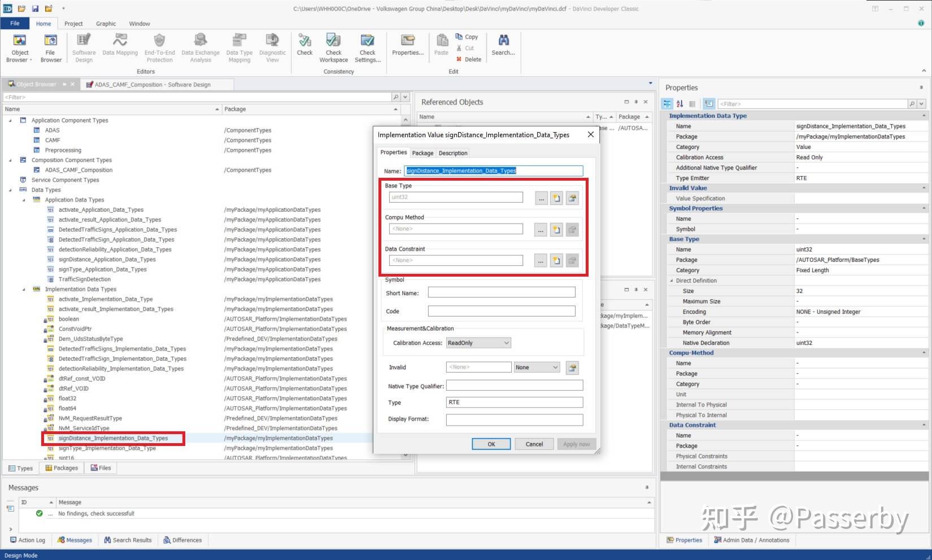The width and height of the screenshot is (932, 560).
Task: Click the Base Type browse (...) button
Action: [541, 198]
